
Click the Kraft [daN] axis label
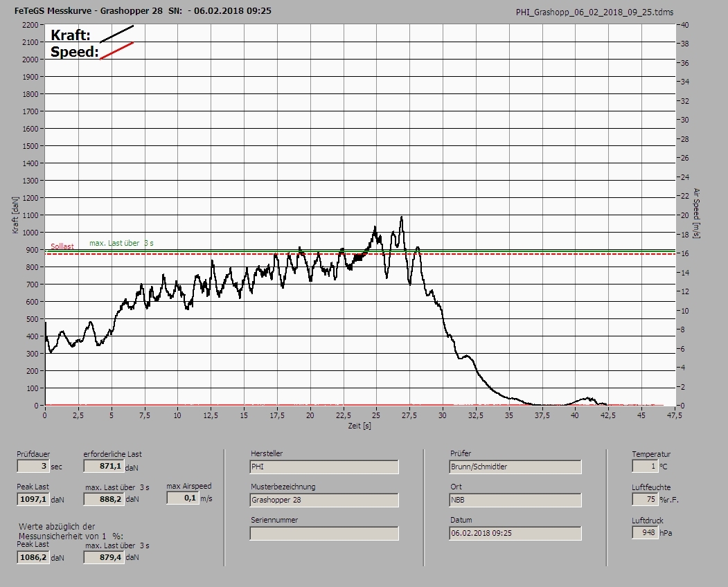(15, 215)
